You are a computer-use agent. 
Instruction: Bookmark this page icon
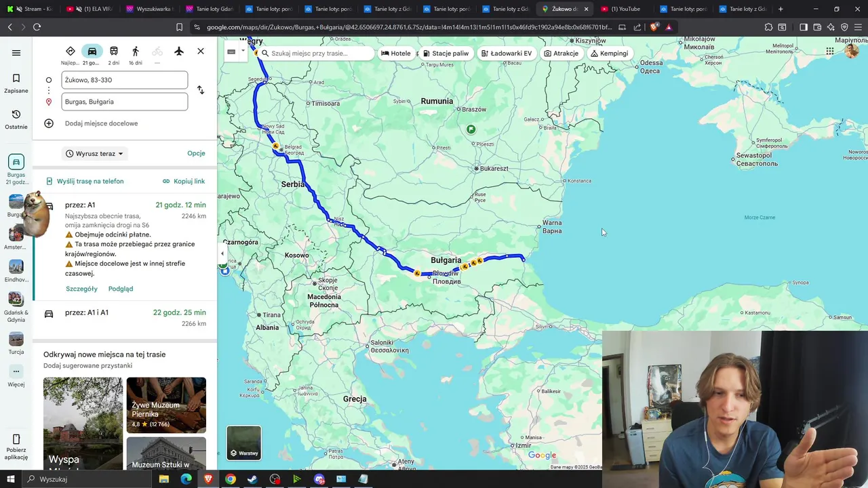179,27
